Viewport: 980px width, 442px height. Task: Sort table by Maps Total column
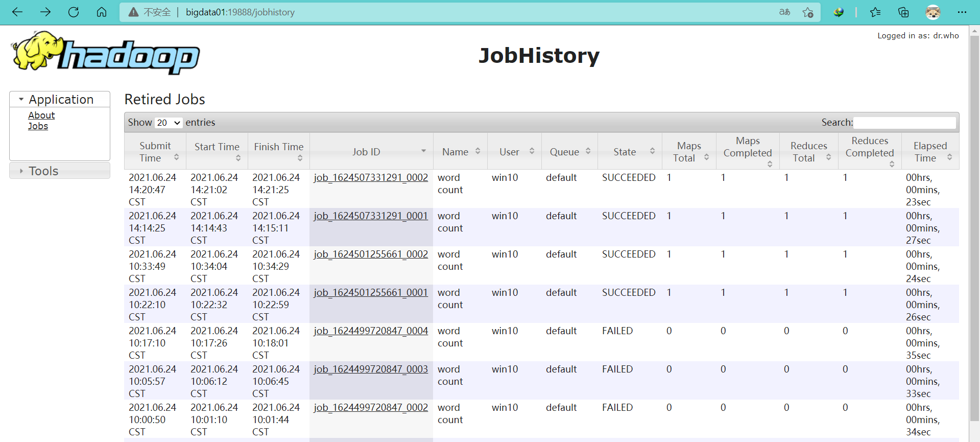[x=689, y=151]
